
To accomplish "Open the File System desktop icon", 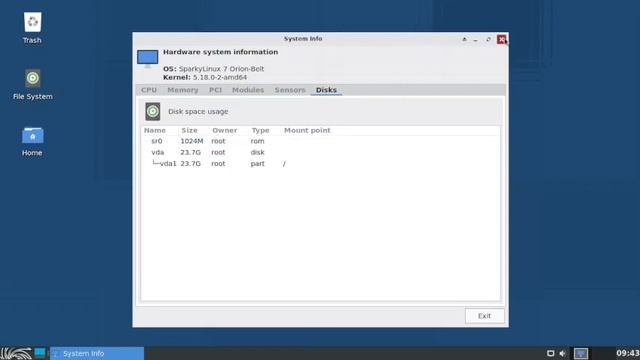I will pyautogui.click(x=33, y=84).
